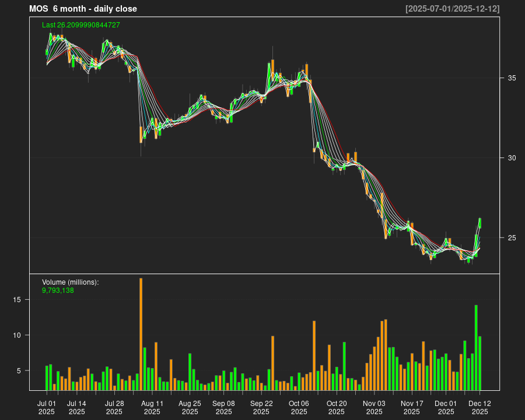The width and height of the screenshot is (525, 420).
Task: Click the green 9,793,138 volume value
Action: [58, 290]
